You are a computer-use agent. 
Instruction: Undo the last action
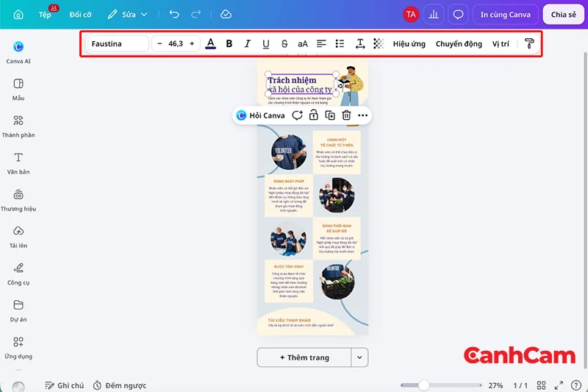tap(174, 14)
